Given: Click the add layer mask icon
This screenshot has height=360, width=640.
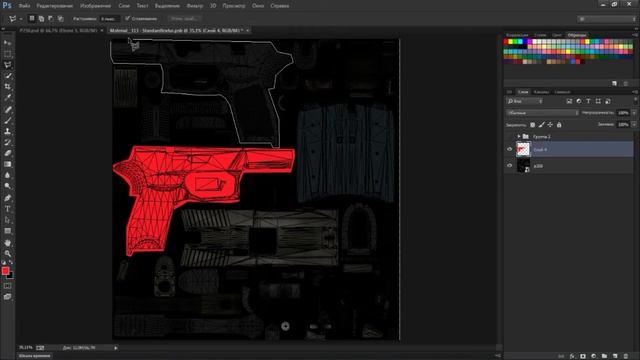Looking at the screenshot, I should 583,356.
